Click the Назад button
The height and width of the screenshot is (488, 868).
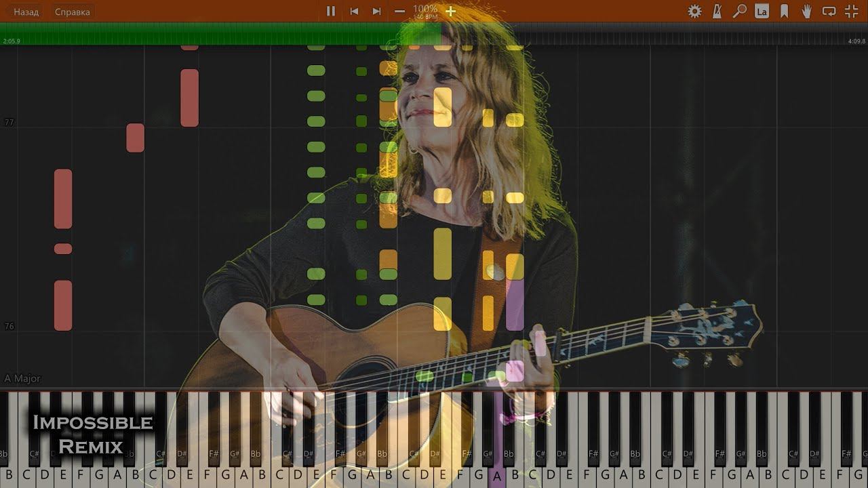26,12
